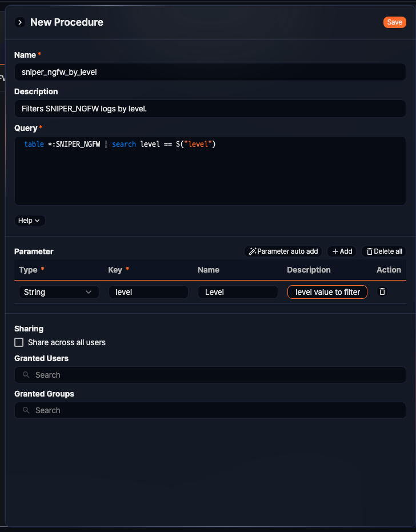Open the String type dropdown
Viewport: 416px width, 532px height.
click(58, 292)
